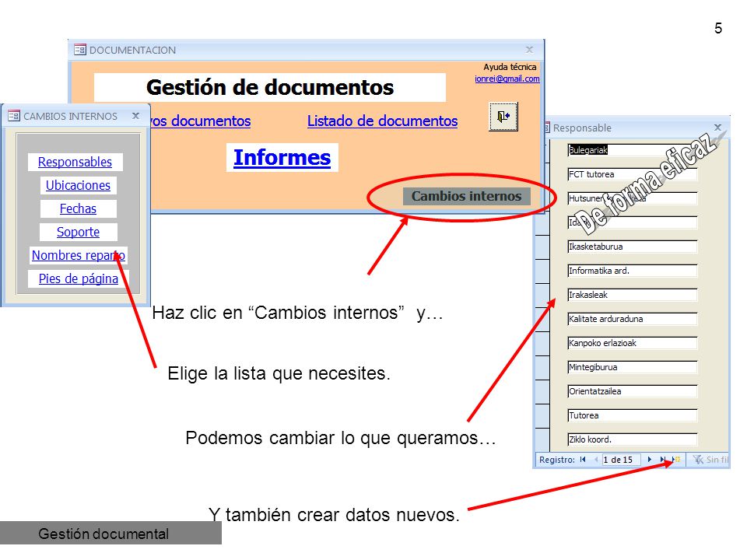Viewport: 747px width, 560px height.
Task: Click the FCT tutorea field
Action: (633, 174)
